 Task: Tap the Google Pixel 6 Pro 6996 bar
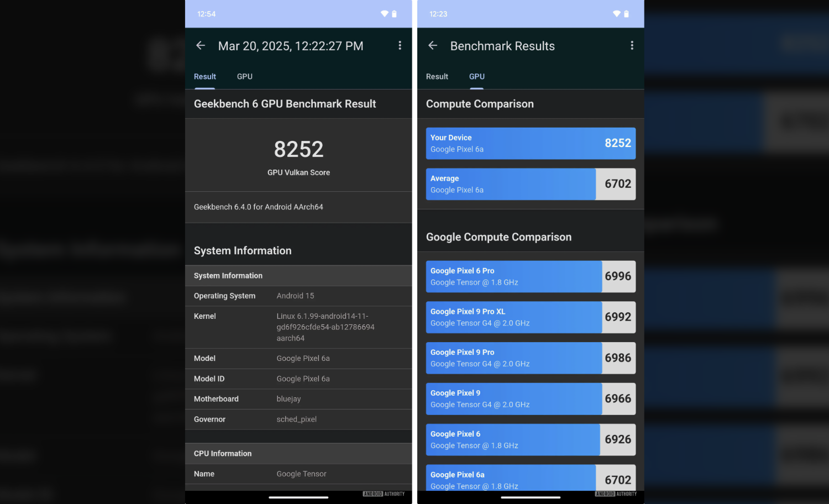pos(531,276)
